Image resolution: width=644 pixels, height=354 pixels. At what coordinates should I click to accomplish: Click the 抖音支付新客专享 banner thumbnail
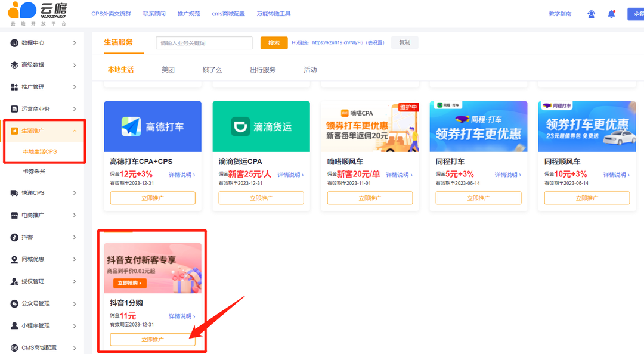pyautogui.click(x=153, y=268)
